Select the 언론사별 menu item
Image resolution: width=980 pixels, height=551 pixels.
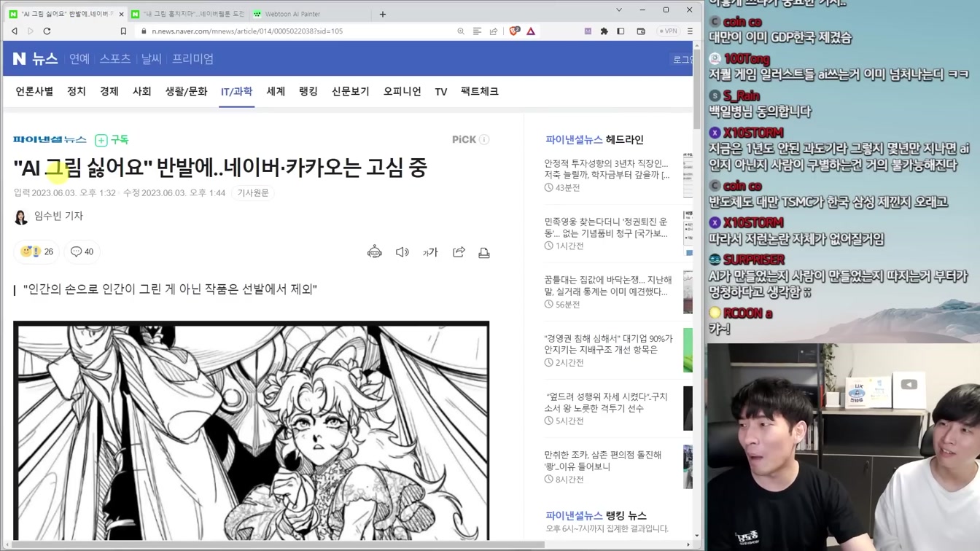pyautogui.click(x=35, y=92)
